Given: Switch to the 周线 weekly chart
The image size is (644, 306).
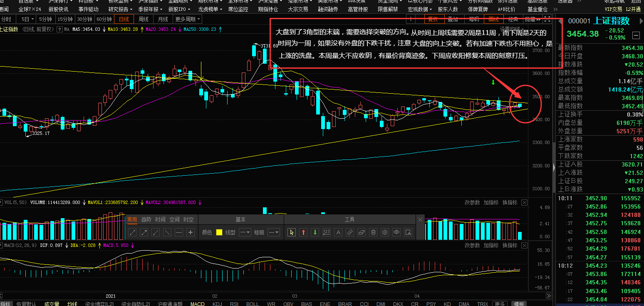Looking at the screenshot, I should point(144,19).
